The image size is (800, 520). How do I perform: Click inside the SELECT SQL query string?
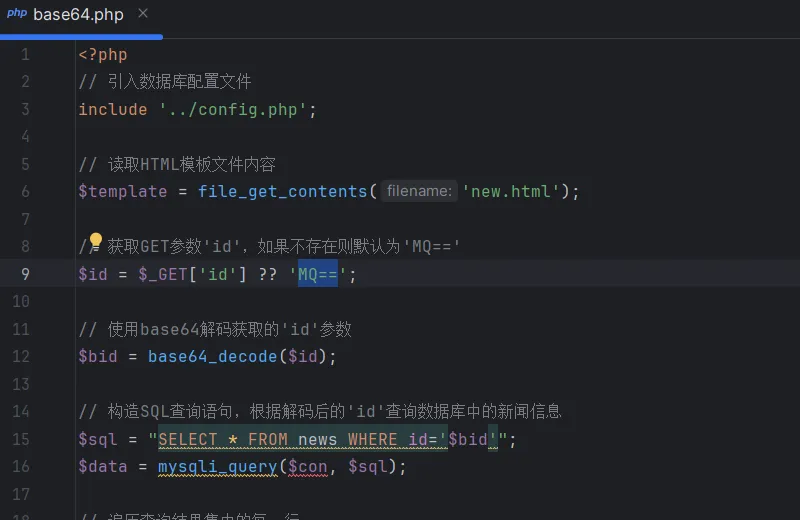(300, 439)
